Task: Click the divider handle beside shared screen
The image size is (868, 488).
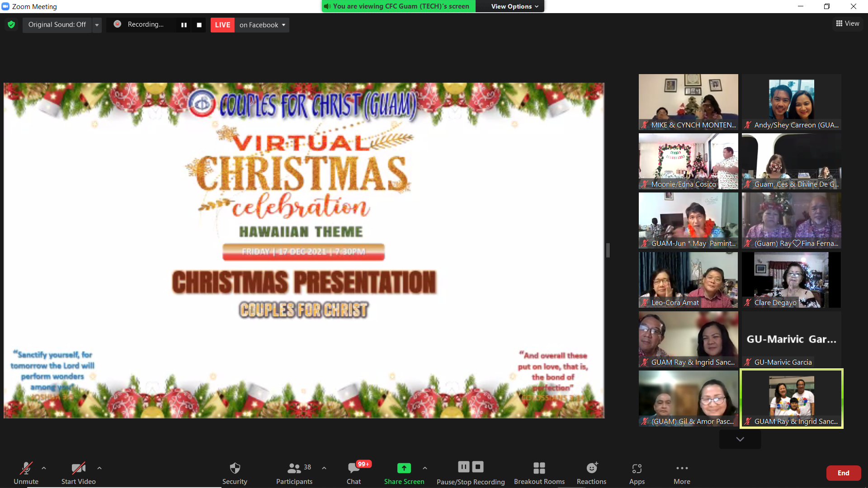Action: 608,250
